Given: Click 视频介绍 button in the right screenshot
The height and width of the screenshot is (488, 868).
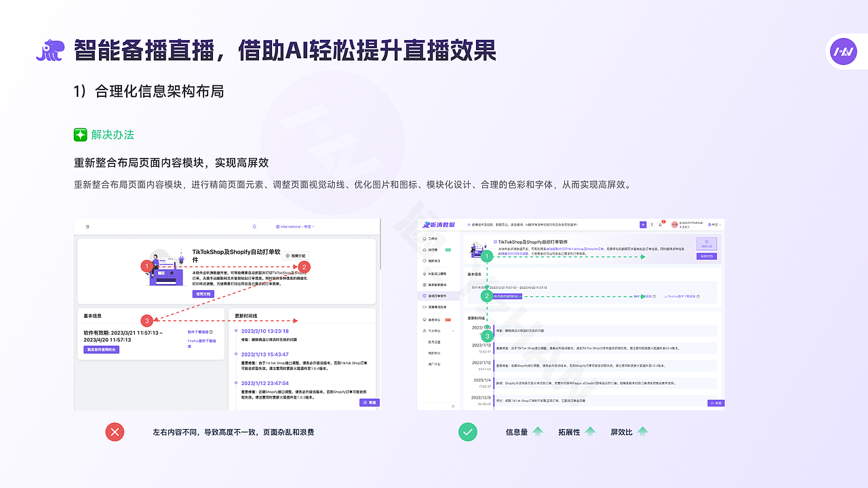Looking at the screenshot, I should [x=707, y=243].
